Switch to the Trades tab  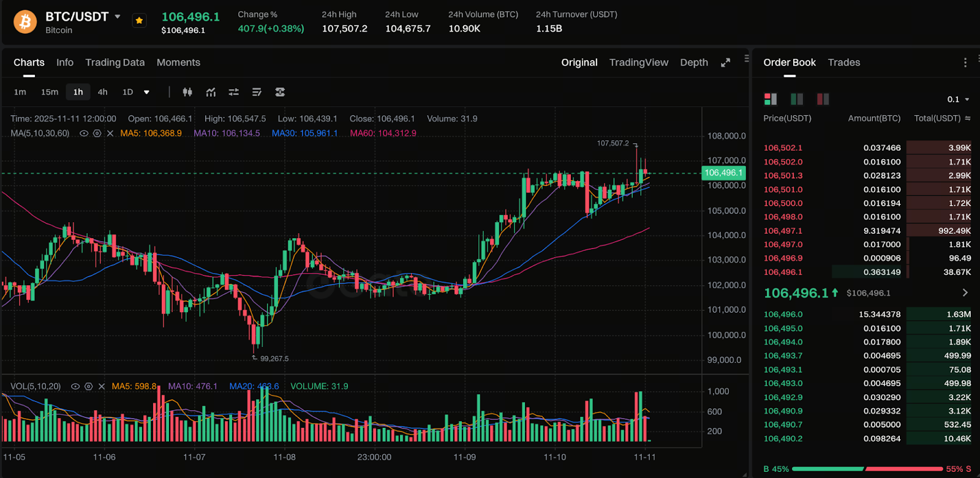point(843,62)
